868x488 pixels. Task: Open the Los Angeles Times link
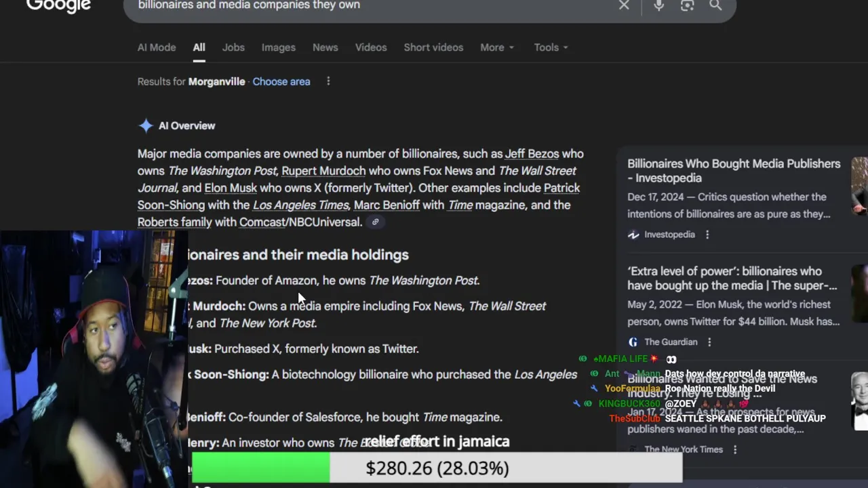301,205
